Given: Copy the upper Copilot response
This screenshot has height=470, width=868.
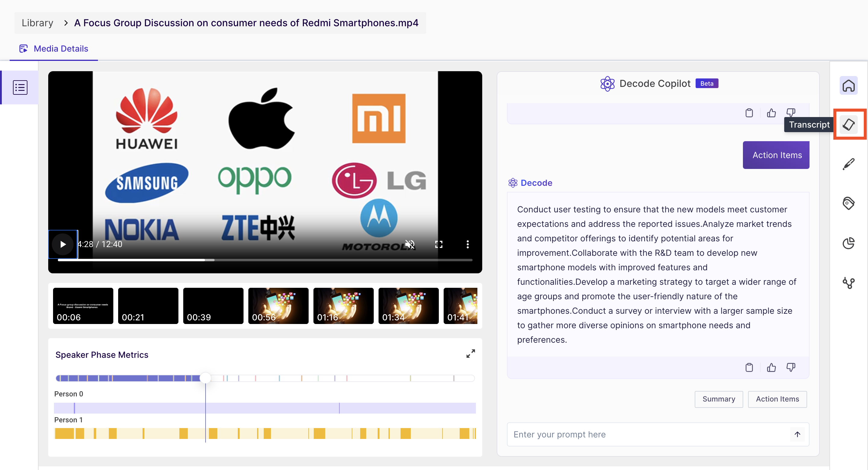Looking at the screenshot, I should (749, 113).
